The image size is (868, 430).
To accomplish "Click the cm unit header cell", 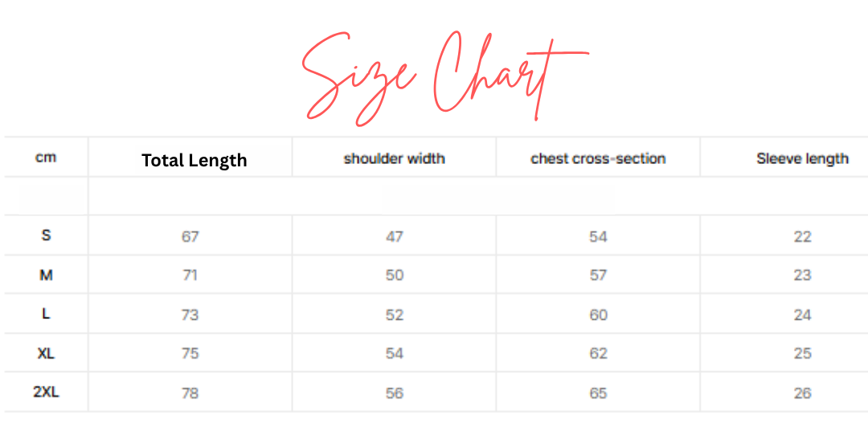I will pyautogui.click(x=46, y=158).
